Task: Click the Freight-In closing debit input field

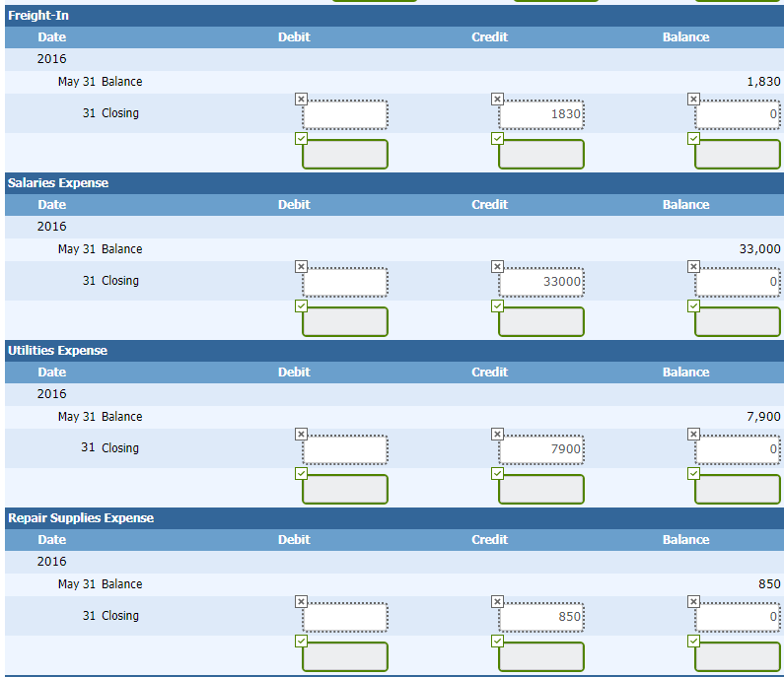Action: (x=345, y=114)
